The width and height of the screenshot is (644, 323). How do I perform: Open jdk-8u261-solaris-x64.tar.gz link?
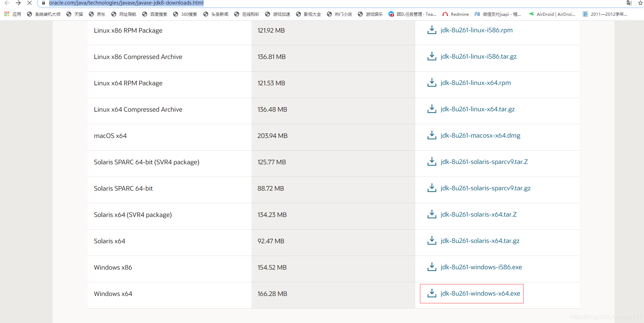pyautogui.click(x=480, y=241)
